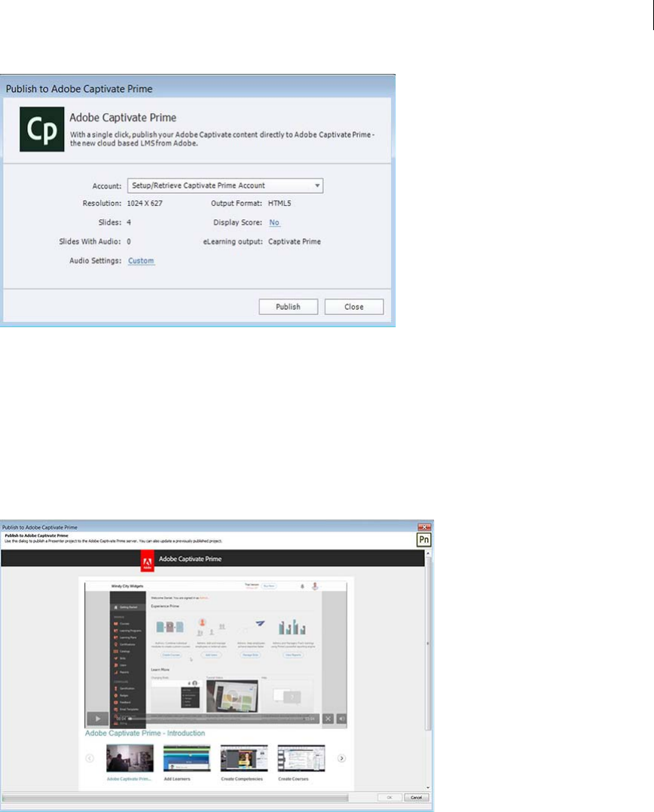The height and width of the screenshot is (812, 654).
Task: Click the vertical scrollbar down arrow
Action: tap(428, 787)
